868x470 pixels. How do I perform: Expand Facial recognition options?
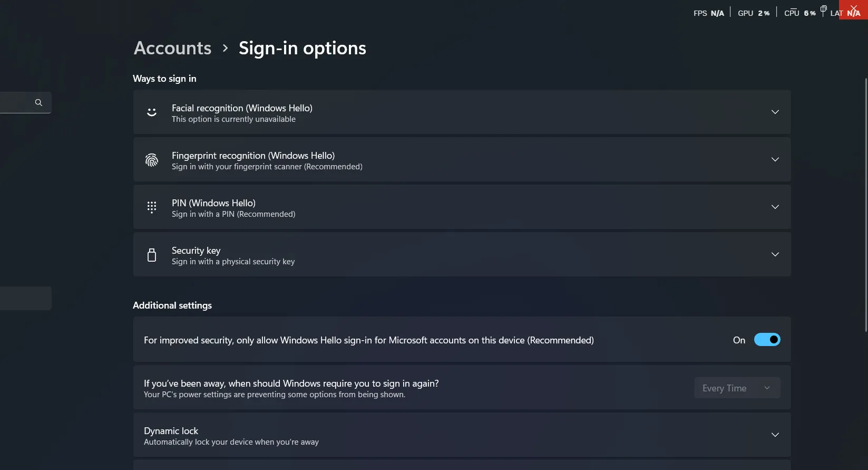click(x=775, y=112)
